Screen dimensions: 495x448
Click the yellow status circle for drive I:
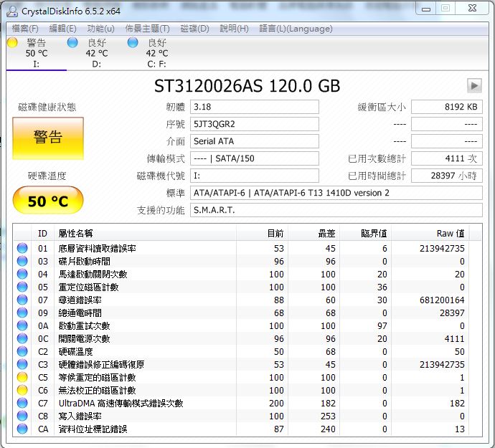(12, 42)
